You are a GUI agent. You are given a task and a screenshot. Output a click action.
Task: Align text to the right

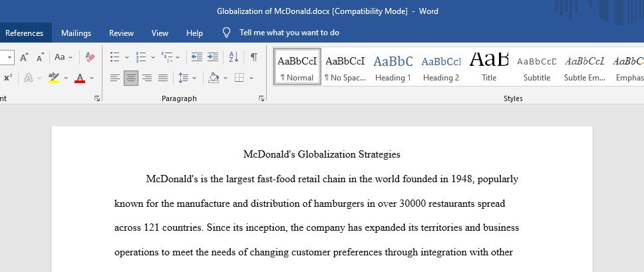[147, 78]
